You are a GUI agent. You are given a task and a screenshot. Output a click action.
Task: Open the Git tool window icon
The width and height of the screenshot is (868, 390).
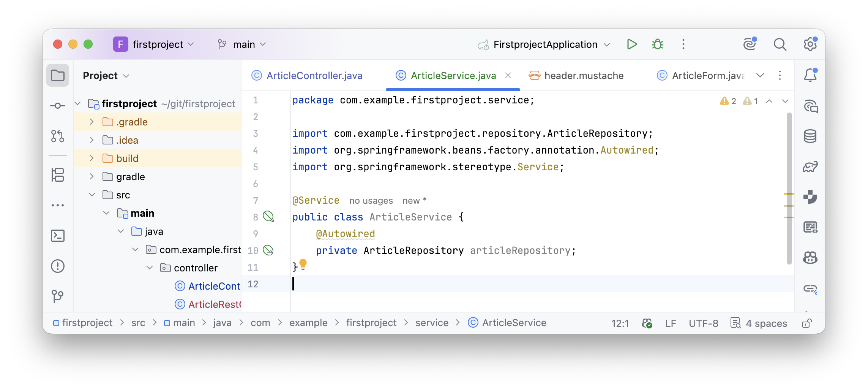[x=58, y=296]
